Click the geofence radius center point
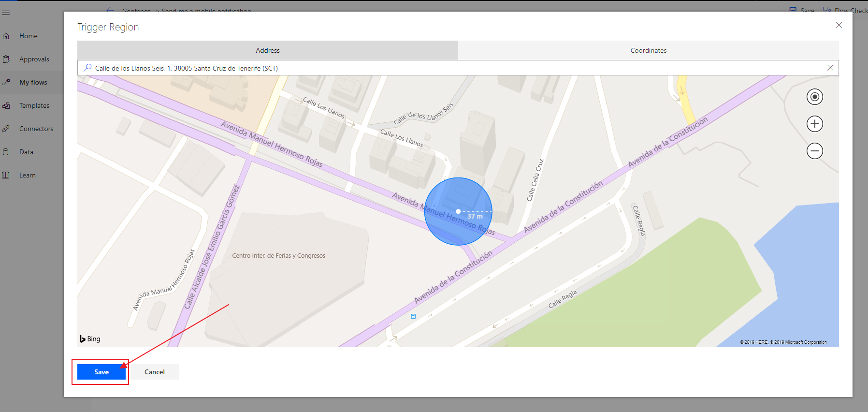This screenshot has width=868, height=412. click(x=458, y=211)
